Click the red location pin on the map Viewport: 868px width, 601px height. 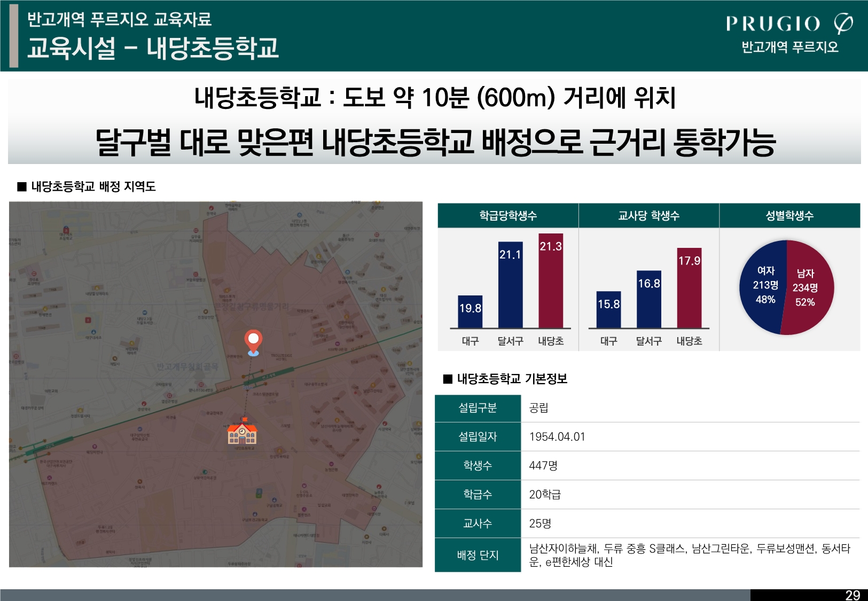pos(253,342)
